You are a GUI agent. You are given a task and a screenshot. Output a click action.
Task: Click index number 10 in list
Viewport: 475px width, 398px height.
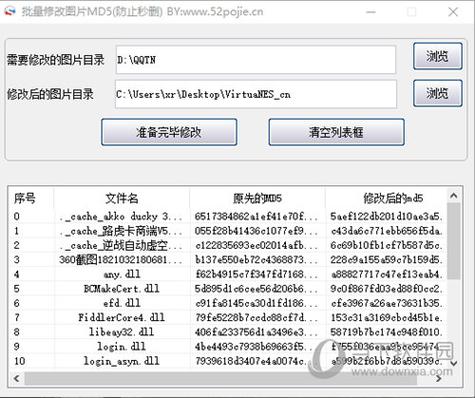click(20, 361)
